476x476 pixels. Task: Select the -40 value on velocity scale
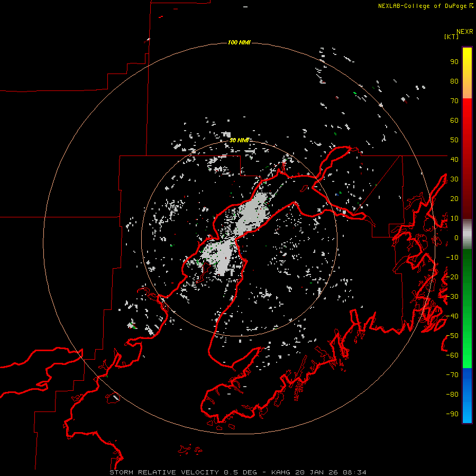coord(452,316)
